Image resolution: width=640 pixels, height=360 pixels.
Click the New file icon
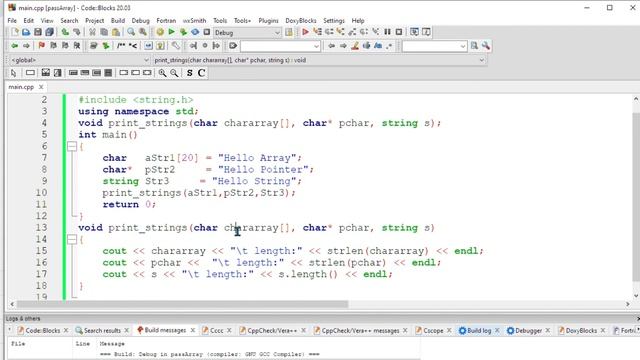pyautogui.click(x=15, y=32)
